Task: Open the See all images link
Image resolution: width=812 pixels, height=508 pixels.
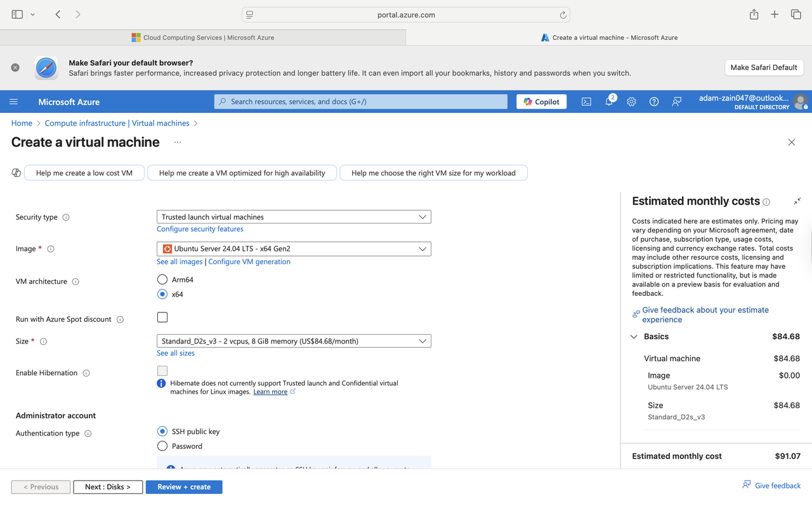Action: click(x=180, y=262)
